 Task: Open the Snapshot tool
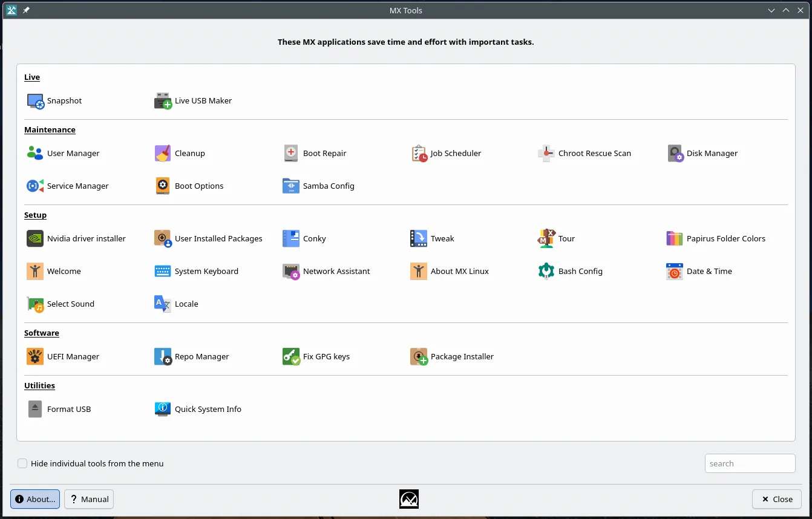[54, 100]
